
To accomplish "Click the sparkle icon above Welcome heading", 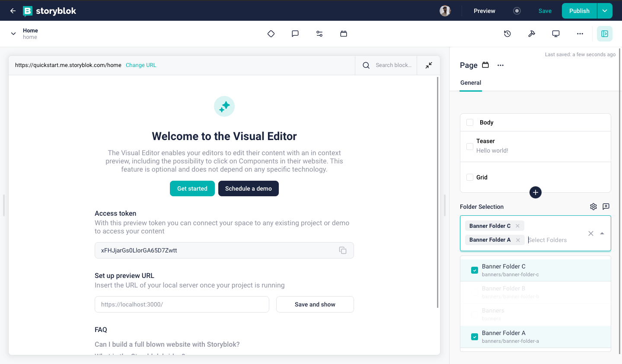I will (x=224, y=106).
